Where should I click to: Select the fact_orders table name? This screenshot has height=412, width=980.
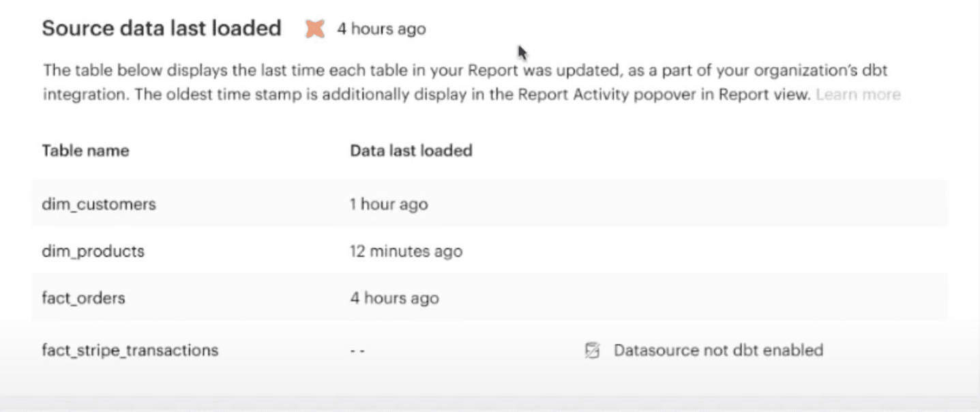click(83, 298)
